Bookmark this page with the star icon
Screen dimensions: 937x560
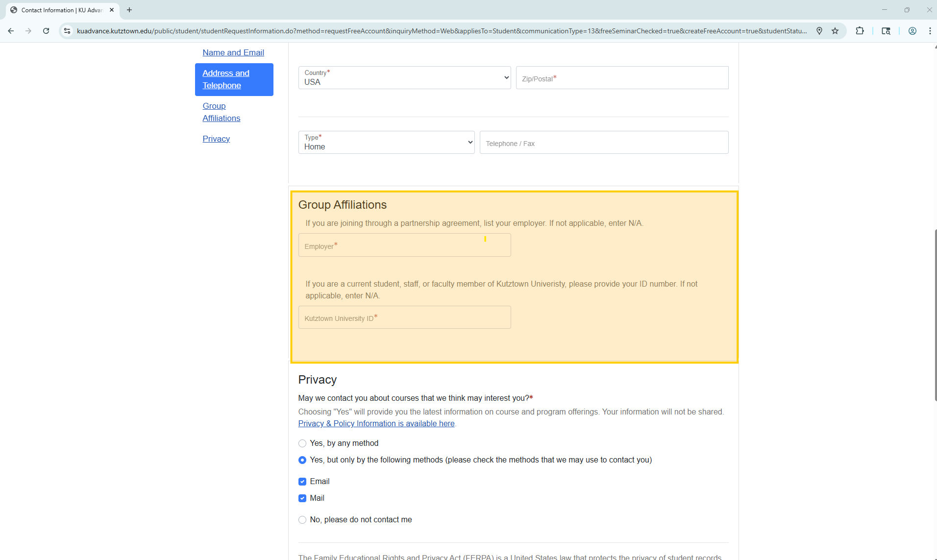(835, 30)
